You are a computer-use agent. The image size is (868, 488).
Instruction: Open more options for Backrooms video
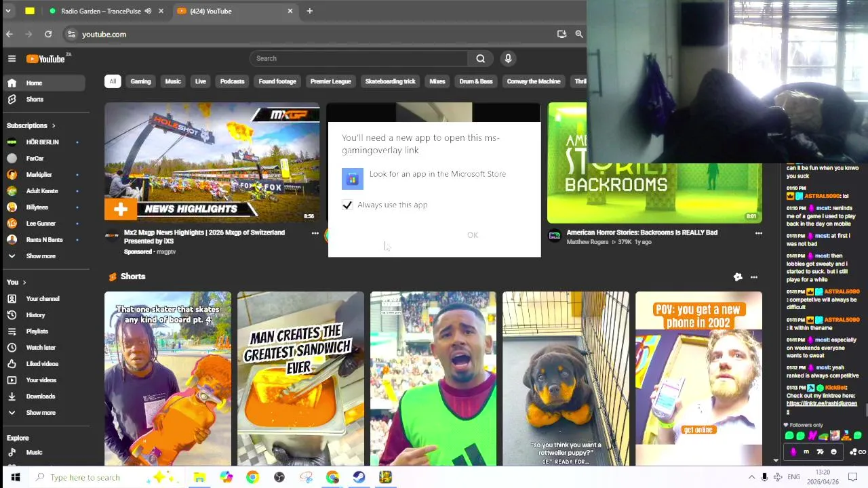click(758, 233)
